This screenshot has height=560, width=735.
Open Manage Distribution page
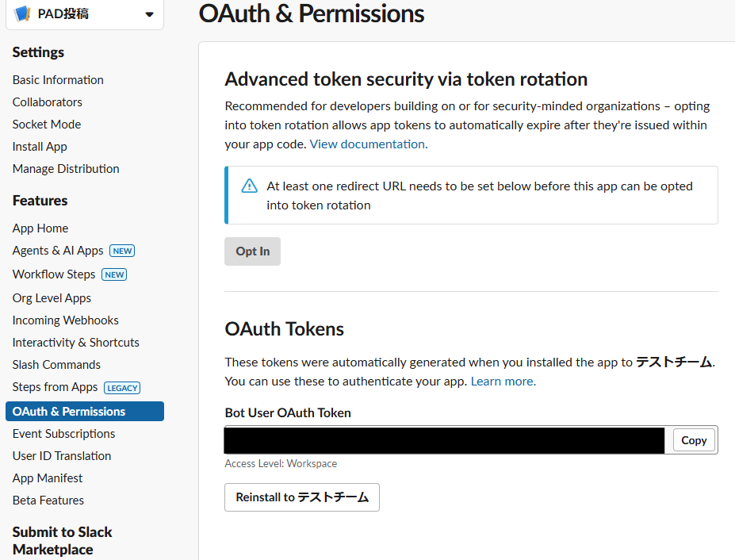tap(66, 169)
